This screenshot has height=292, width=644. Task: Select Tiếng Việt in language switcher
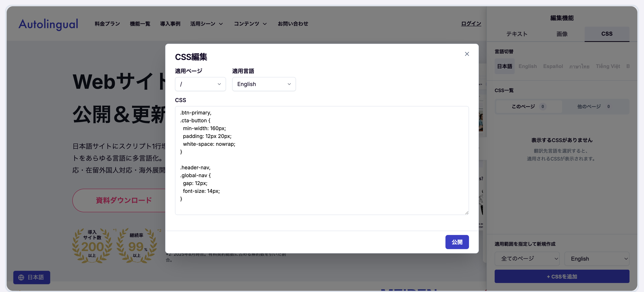pyautogui.click(x=608, y=66)
